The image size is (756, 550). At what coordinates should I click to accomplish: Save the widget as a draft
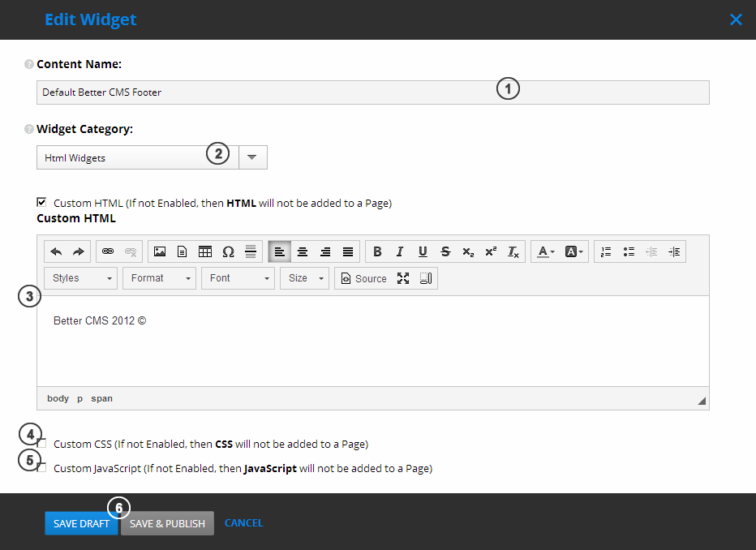click(81, 523)
